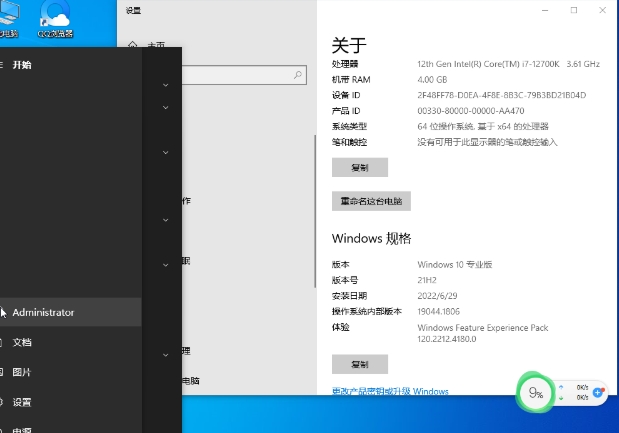The image size is (619, 433).
Task: Click the 重命名这台电脑 button
Action: 371,201
